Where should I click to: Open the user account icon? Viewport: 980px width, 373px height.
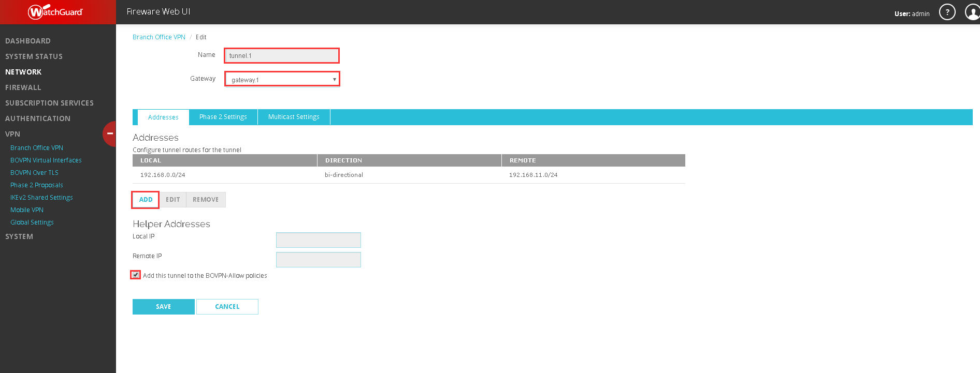[x=972, y=12]
